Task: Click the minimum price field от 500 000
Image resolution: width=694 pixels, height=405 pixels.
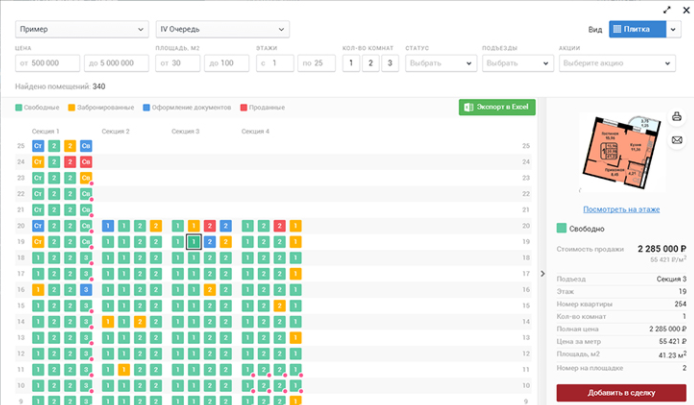Action: [x=47, y=63]
